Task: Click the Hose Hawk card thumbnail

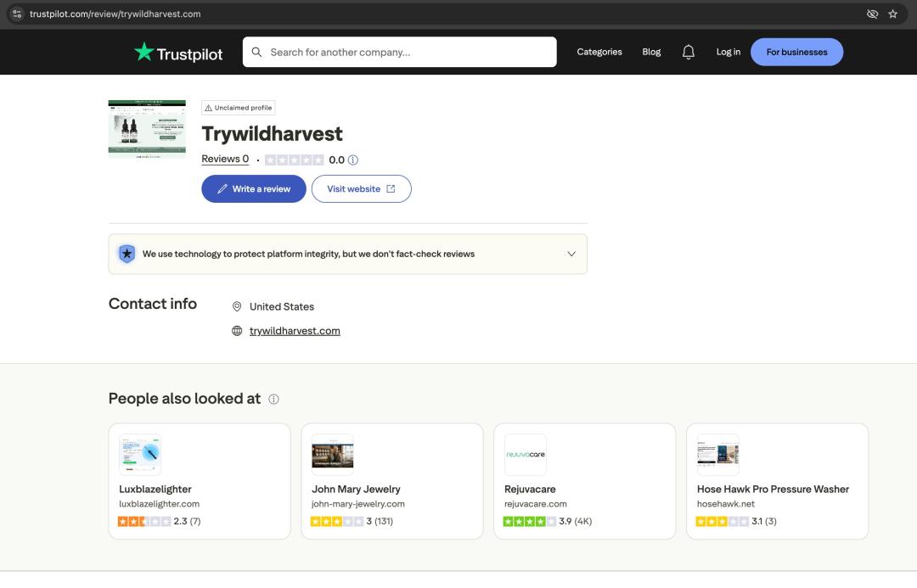Action: coord(718,456)
